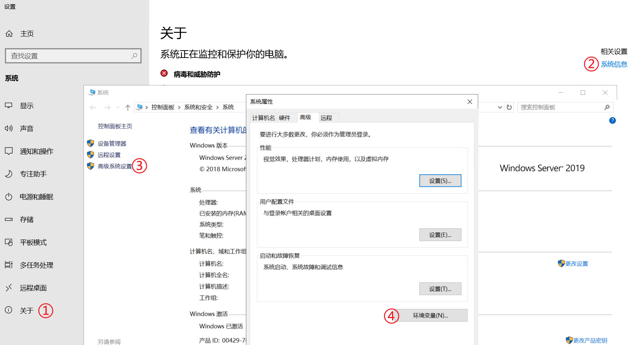Viewport: 644px width, 345px height.
Task: Click the 通知和操作 notification icon
Action: (9, 151)
